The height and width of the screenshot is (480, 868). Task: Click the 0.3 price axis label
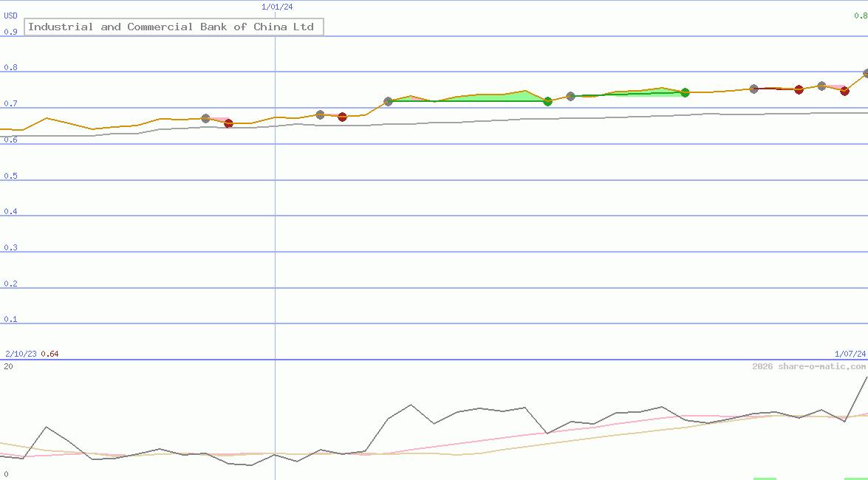[11, 247]
